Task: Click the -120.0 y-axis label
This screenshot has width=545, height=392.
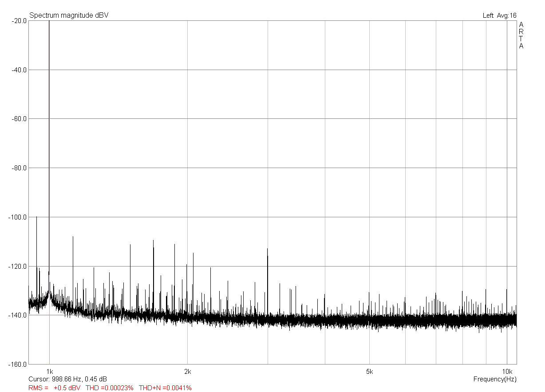Action: (17, 266)
